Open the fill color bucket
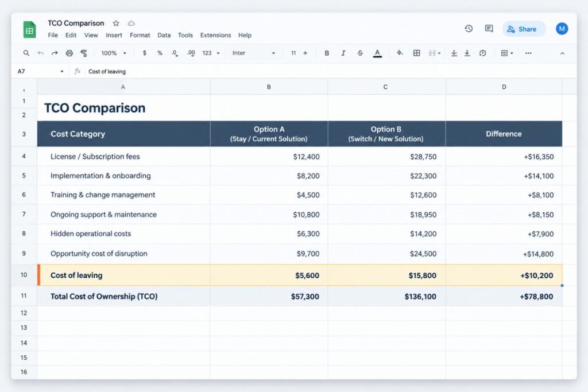Viewport: 588px width, 392px height. [x=400, y=53]
